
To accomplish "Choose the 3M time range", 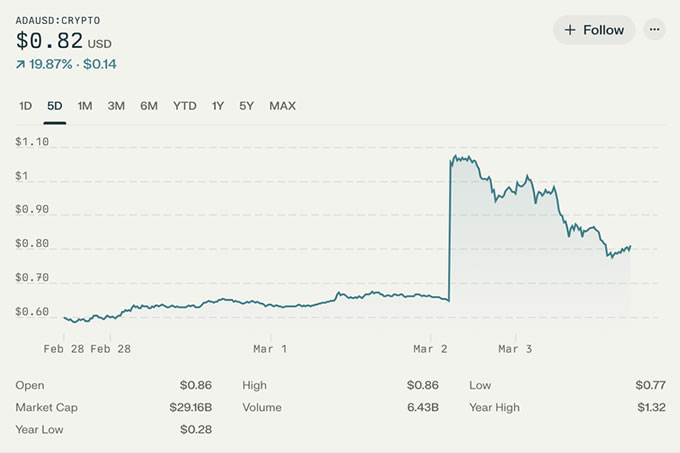I will [x=116, y=106].
